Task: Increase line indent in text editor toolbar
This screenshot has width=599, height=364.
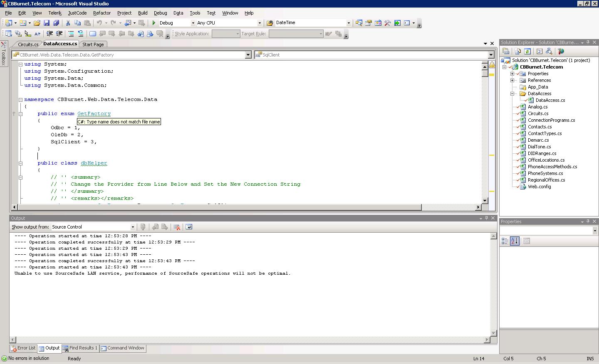Action: [x=59, y=34]
